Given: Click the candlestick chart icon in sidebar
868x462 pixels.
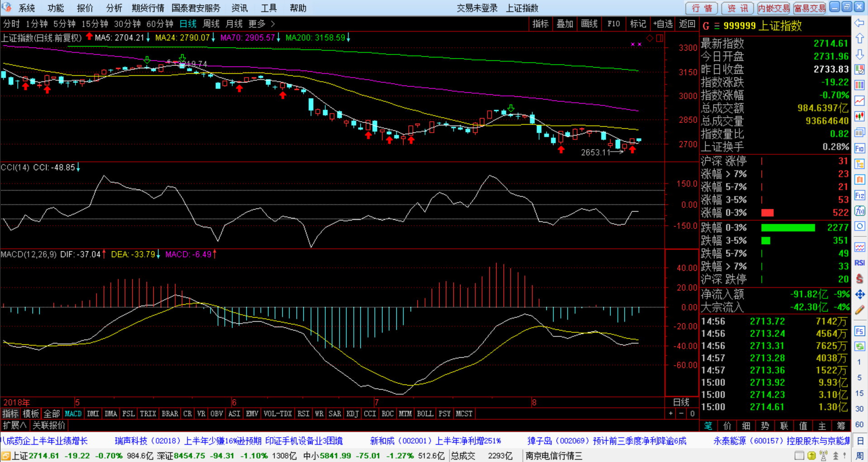Looking at the screenshot, I should point(859,116).
